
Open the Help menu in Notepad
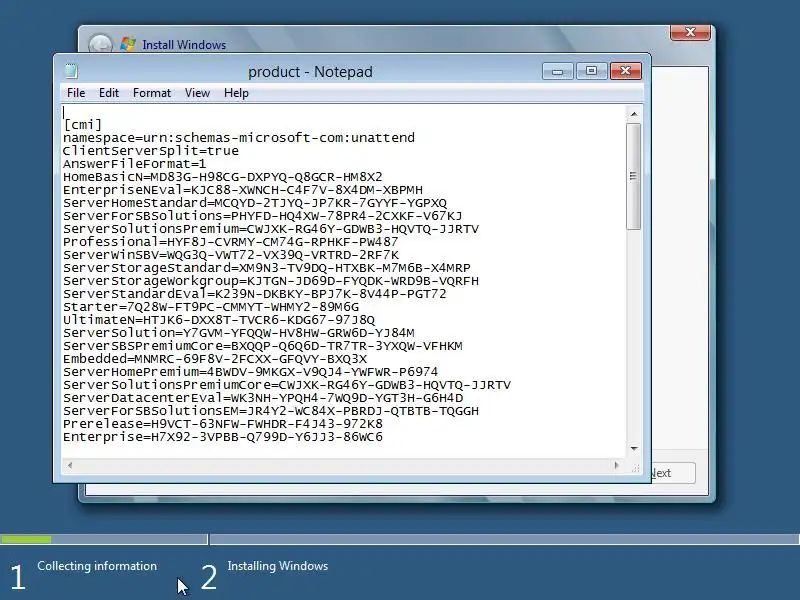pos(236,93)
